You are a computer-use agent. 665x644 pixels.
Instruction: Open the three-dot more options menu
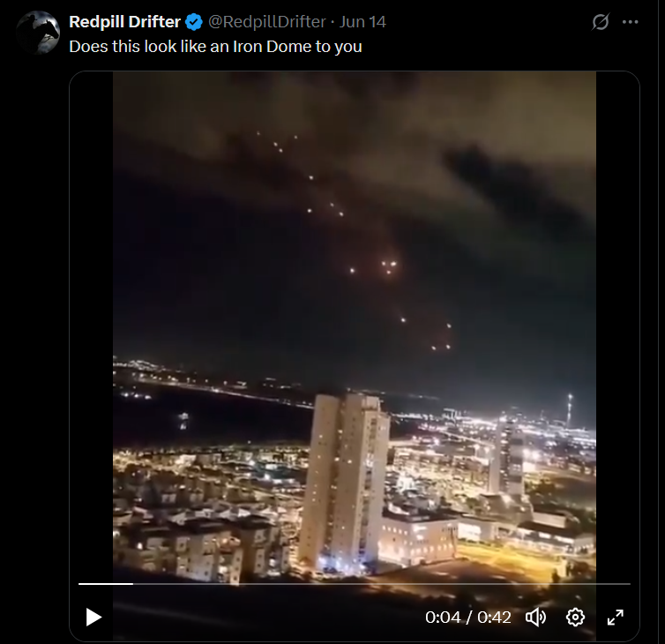631,22
